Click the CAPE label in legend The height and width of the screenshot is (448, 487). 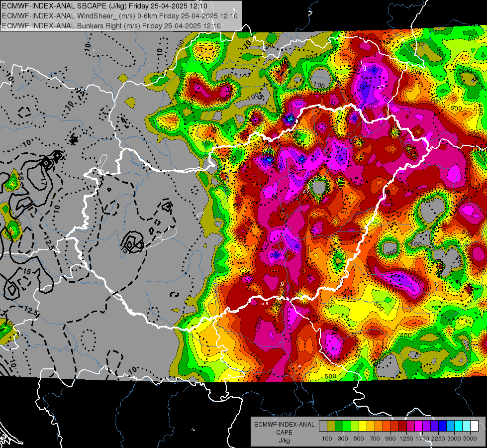tap(285, 433)
